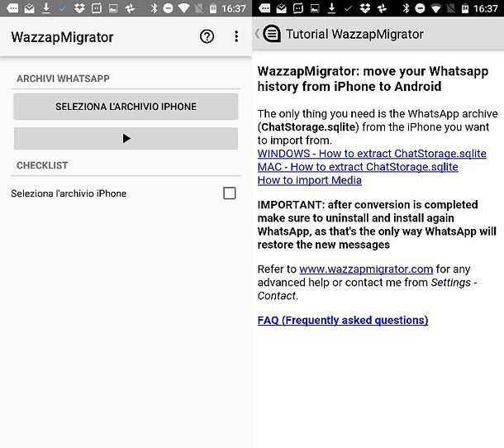
Task: Tick the Seleziona l'archivio iPhone checkbox
Action: click(230, 193)
